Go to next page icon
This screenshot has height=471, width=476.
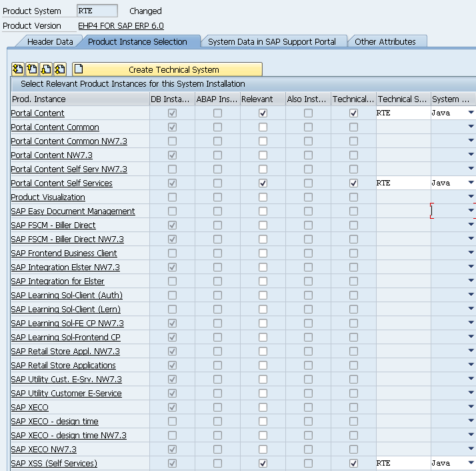46,69
